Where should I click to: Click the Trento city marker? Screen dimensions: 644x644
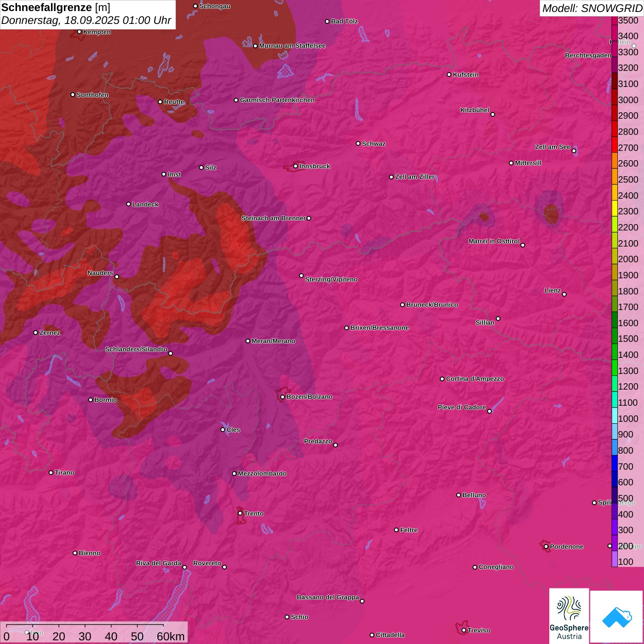240,513
